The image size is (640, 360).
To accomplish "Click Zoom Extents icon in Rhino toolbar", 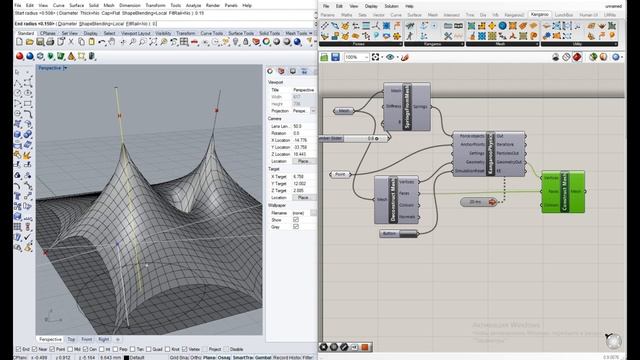I will click(153, 42).
